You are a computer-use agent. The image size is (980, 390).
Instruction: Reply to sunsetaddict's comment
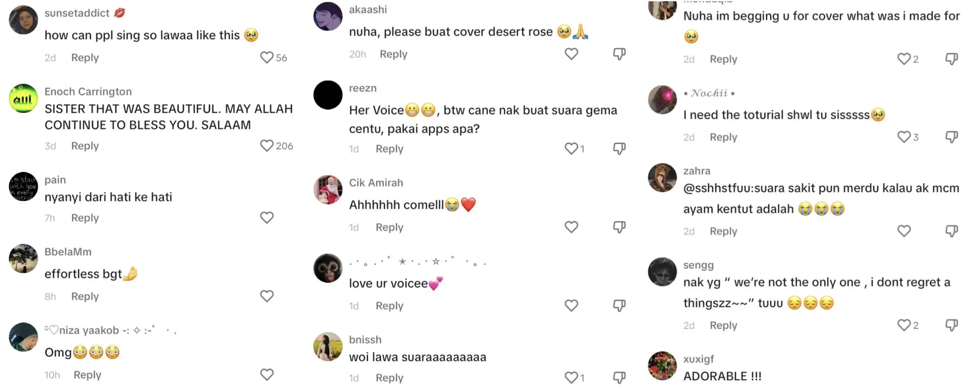pyautogui.click(x=85, y=58)
